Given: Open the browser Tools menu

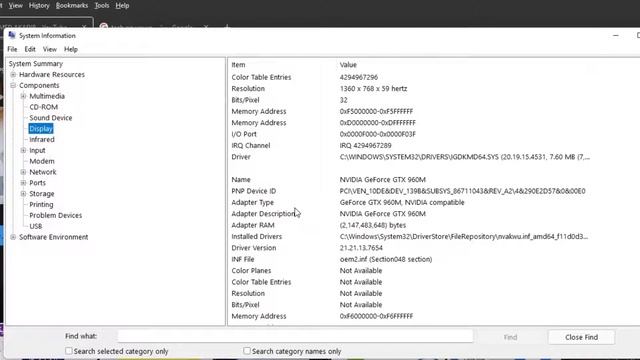Looking at the screenshot, I should (102, 6).
